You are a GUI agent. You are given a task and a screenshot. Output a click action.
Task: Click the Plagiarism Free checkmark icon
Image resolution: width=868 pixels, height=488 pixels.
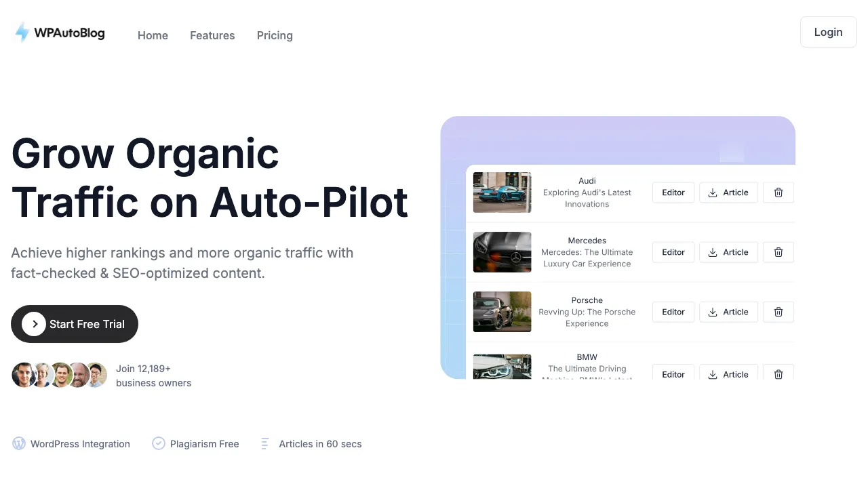(158, 443)
